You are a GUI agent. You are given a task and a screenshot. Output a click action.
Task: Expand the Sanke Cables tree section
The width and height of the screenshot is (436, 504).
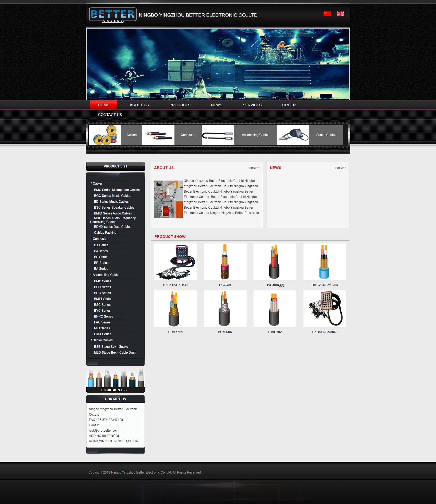[x=102, y=340]
